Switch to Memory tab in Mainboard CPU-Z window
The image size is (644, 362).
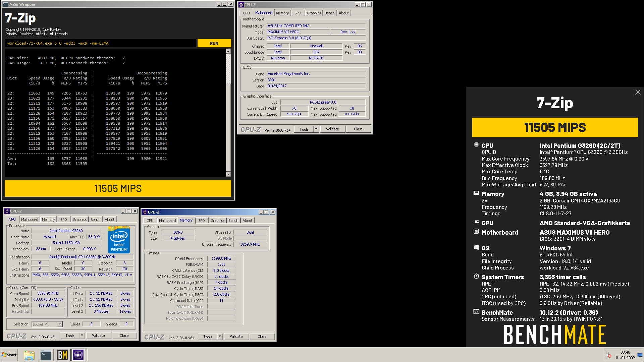pos(282,13)
